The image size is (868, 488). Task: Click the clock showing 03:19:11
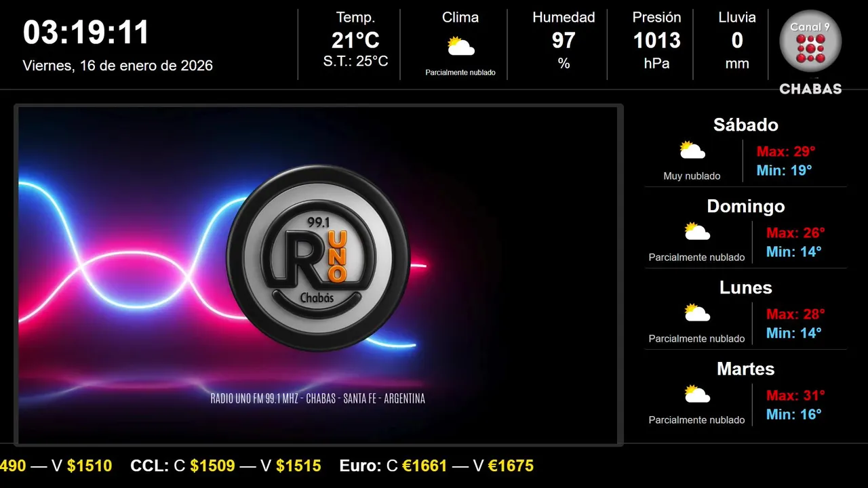pyautogui.click(x=86, y=33)
